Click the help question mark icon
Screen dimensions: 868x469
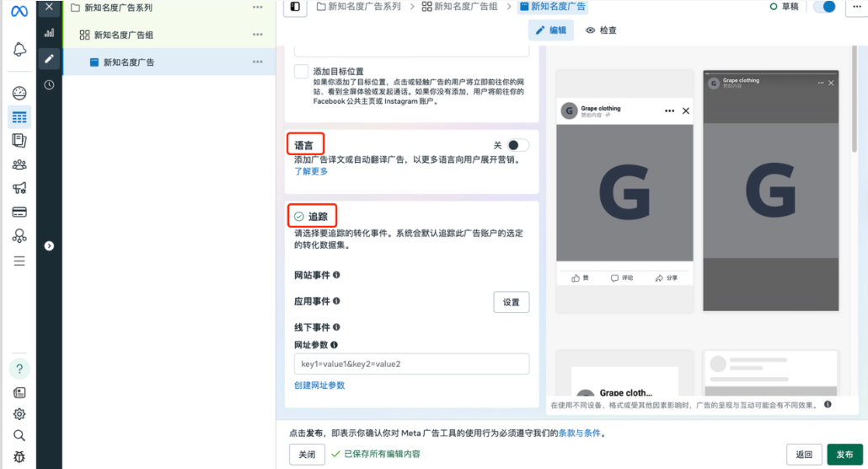19,369
